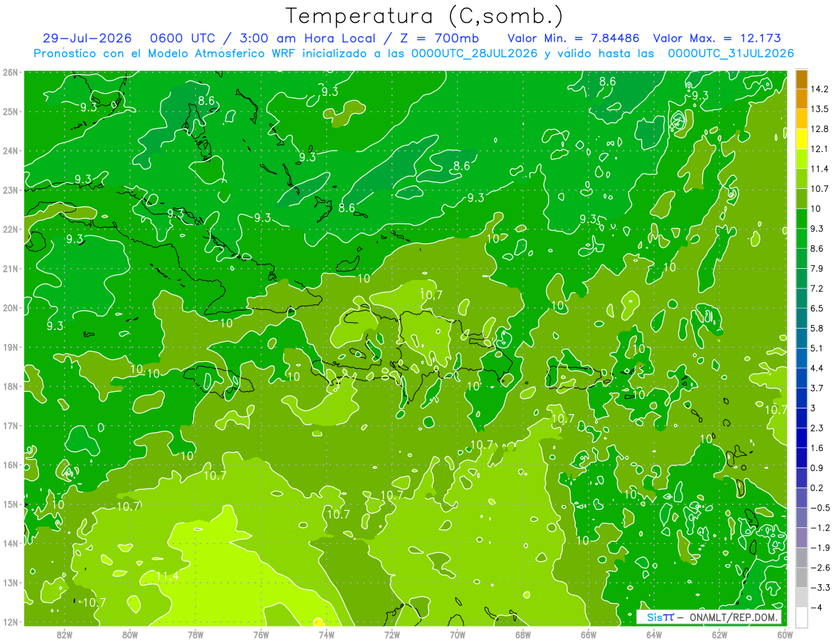
Task: Click the "78W" longitude axis label
Action: point(195,634)
